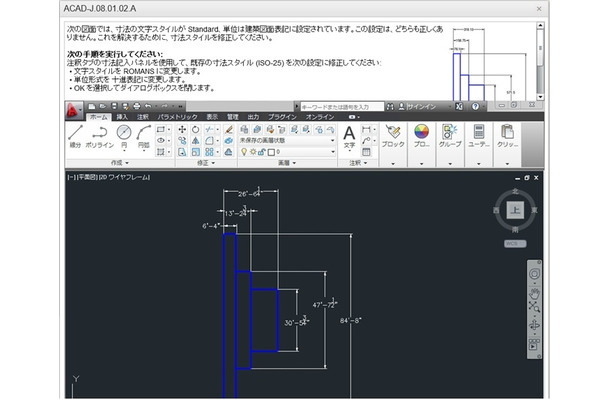Image resolution: width=610 pixels, height=400 pixels.
Task: Click the steering wheel icon in navigation bar
Action: [535, 273]
